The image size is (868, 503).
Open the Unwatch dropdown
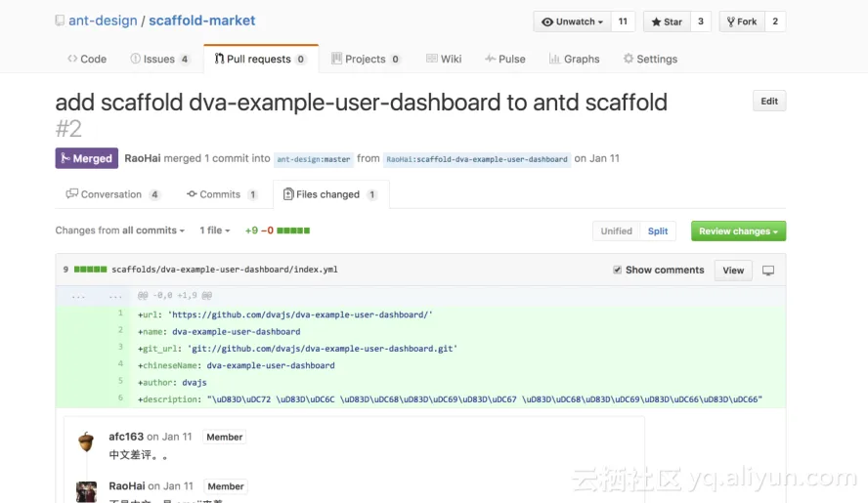[573, 21]
